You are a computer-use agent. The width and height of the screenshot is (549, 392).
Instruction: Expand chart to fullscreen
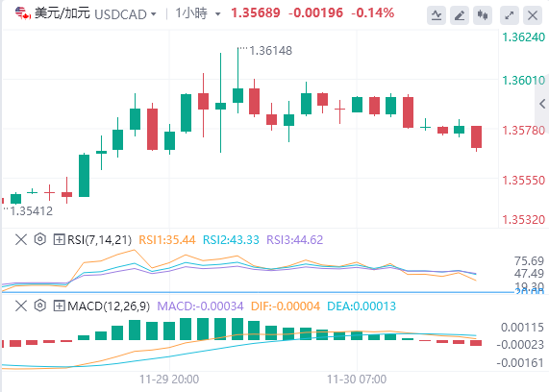pos(510,15)
